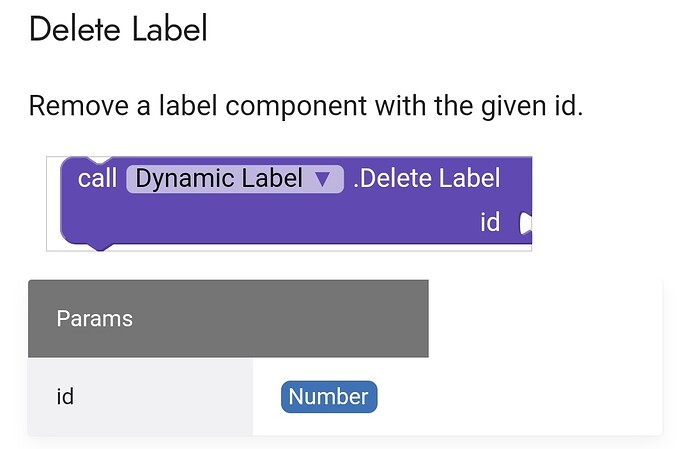Click the description about removing a label
Screen dimensions: 690x449
click(x=306, y=106)
